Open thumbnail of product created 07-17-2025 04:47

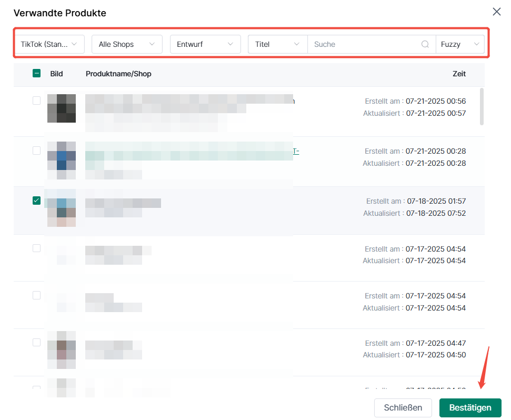pyautogui.click(x=62, y=350)
